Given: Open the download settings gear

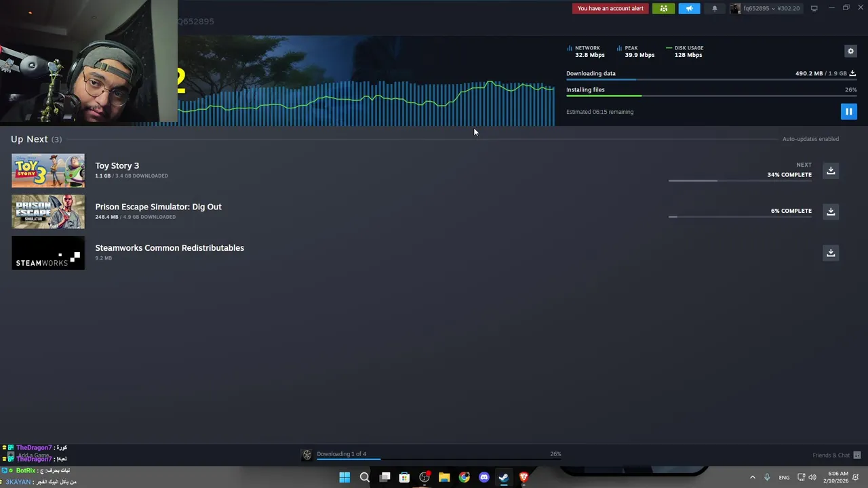Looking at the screenshot, I should [850, 51].
